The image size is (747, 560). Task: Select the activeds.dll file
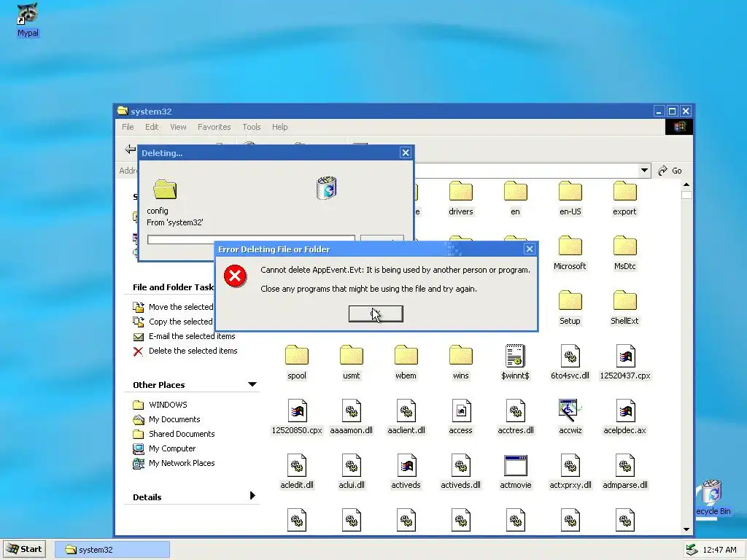461,472
